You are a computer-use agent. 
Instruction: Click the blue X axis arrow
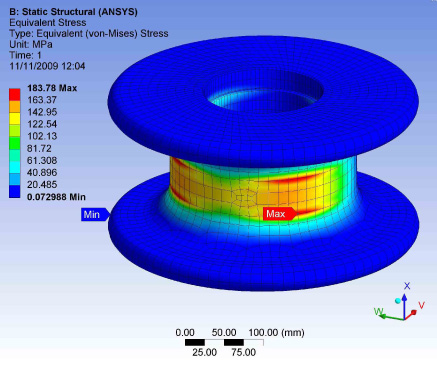[x=404, y=305]
